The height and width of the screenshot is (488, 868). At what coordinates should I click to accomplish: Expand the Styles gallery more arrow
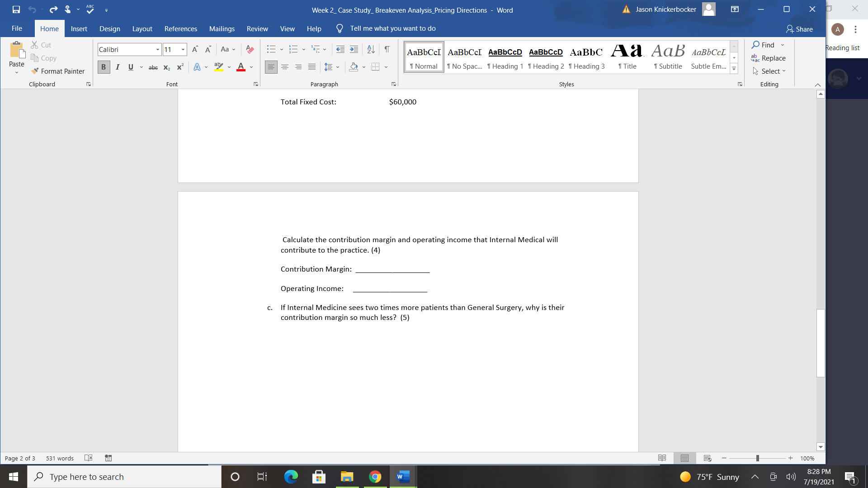[x=734, y=69]
